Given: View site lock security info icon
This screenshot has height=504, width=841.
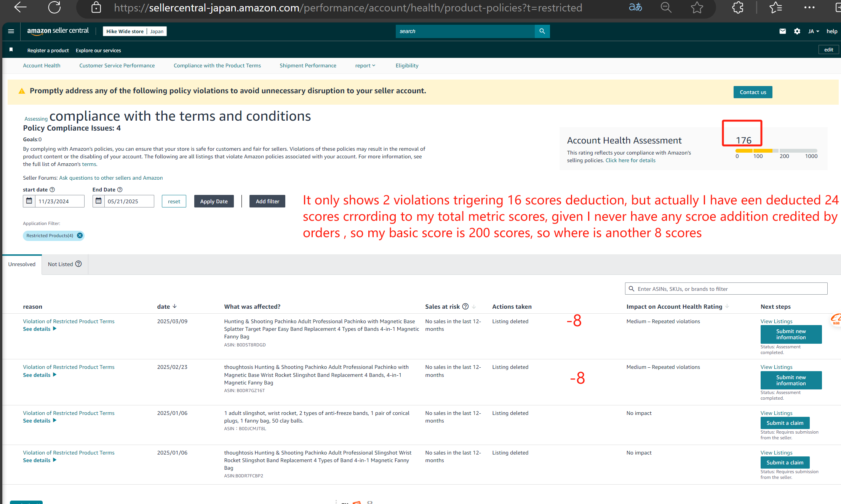Looking at the screenshot, I should 96,7.
